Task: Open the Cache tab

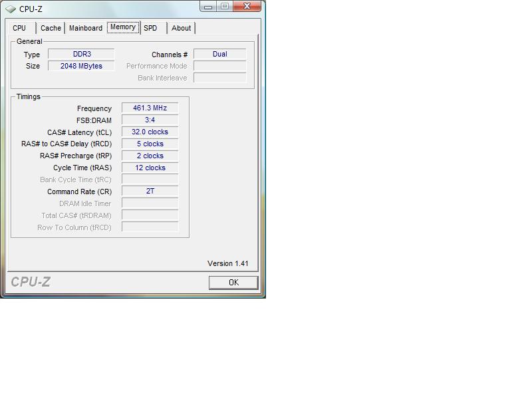Action: [51, 28]
